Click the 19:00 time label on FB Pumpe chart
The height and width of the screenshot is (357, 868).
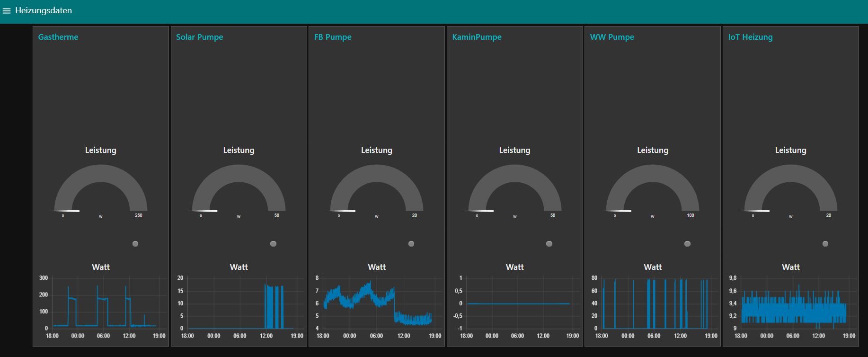click(435, 336)
